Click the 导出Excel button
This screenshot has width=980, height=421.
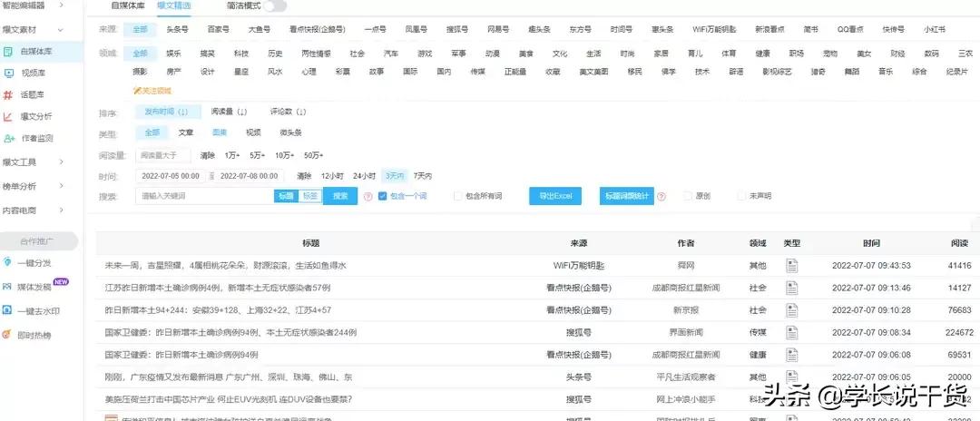(555, 196)
